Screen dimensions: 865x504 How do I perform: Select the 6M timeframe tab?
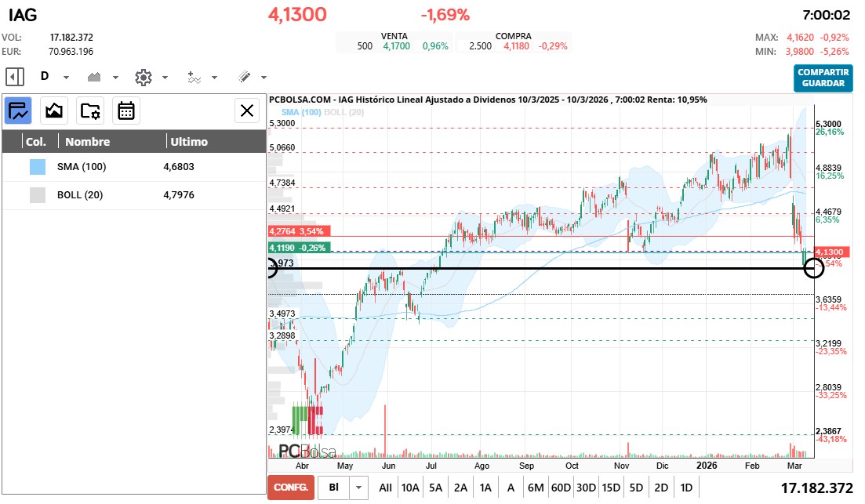[535, 487]
